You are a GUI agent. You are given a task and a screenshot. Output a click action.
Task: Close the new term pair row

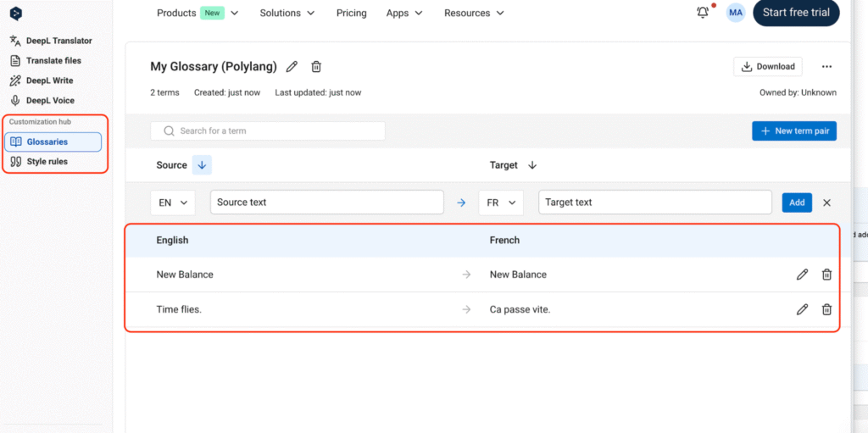point(827,203)
